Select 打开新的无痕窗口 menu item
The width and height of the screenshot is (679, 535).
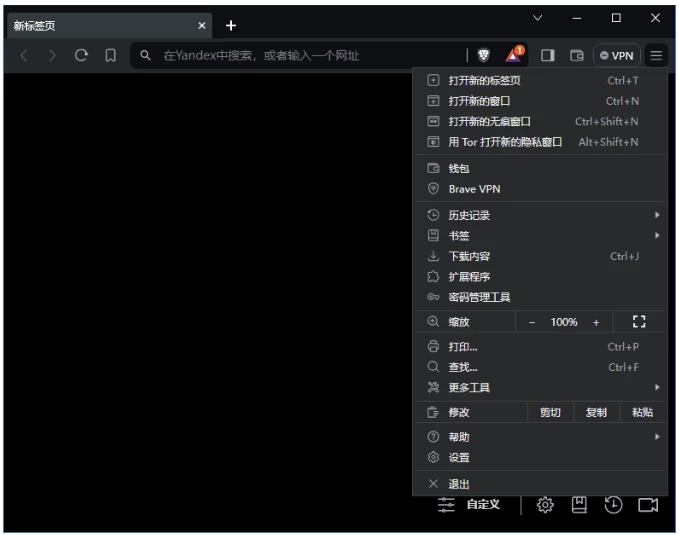tap(497, 121)
